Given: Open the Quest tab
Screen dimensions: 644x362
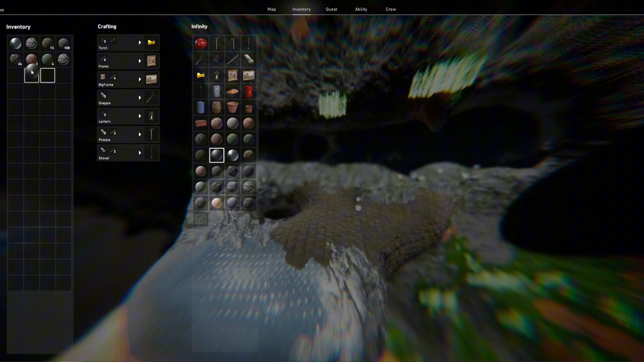Looking at the screenshot, I should click(331, 9).
